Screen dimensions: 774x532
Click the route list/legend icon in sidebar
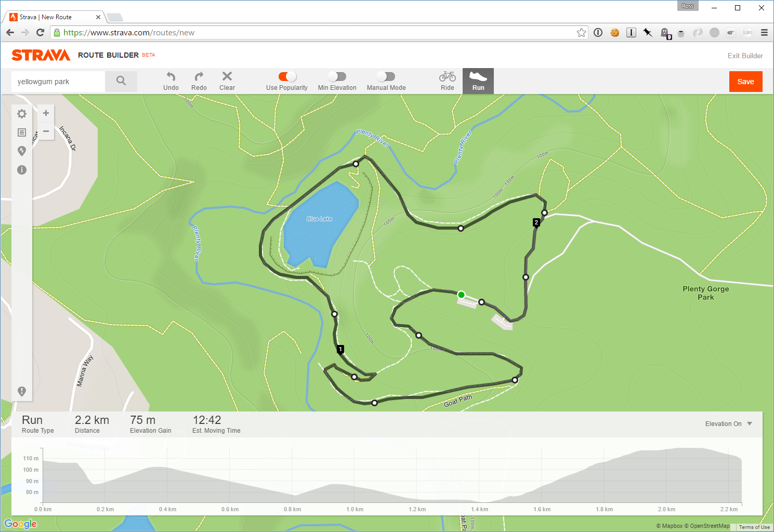21,132
